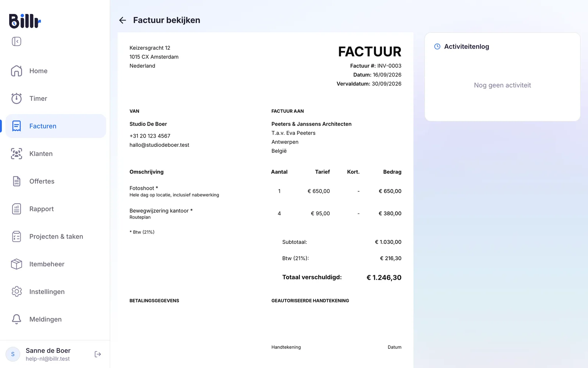
Task: Click the Home house icon
Action: click(x=17, y=71)
